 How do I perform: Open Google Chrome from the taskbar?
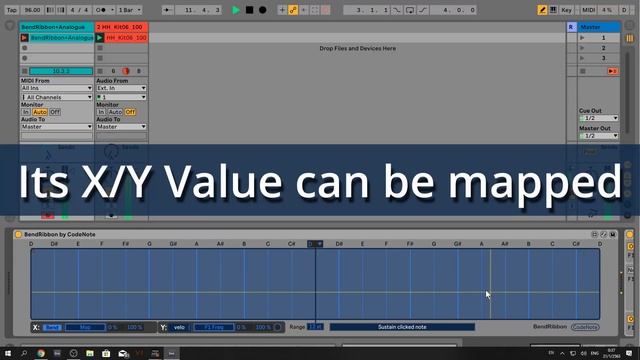[x=40, y=353]
